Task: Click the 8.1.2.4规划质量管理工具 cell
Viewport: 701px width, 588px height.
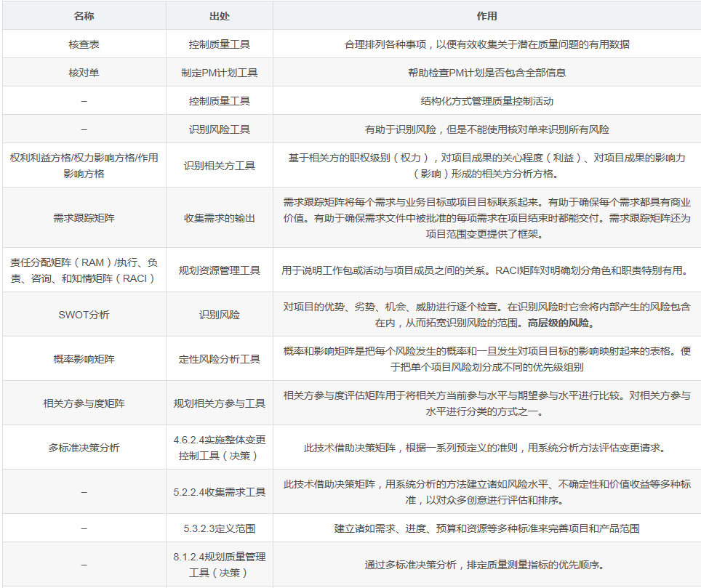Action: click(220, 564)
